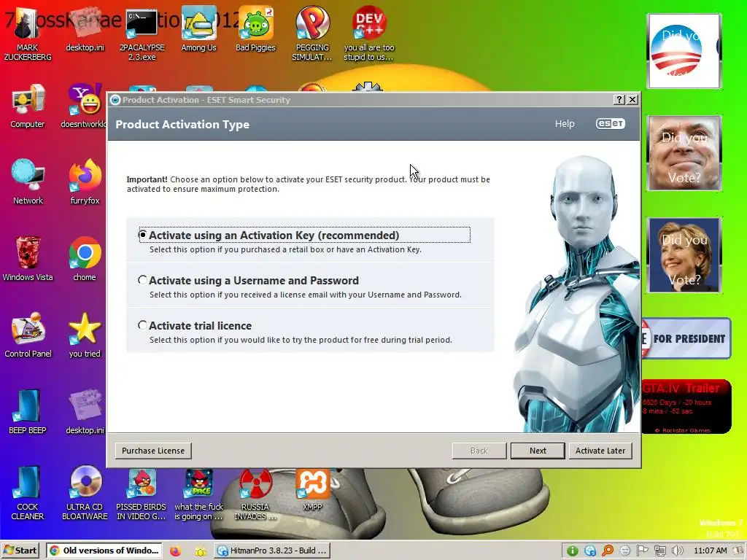747x560 pixels.
Task: Click the Firefox quick-launch icon in taskbar
Action: [175, 551]
